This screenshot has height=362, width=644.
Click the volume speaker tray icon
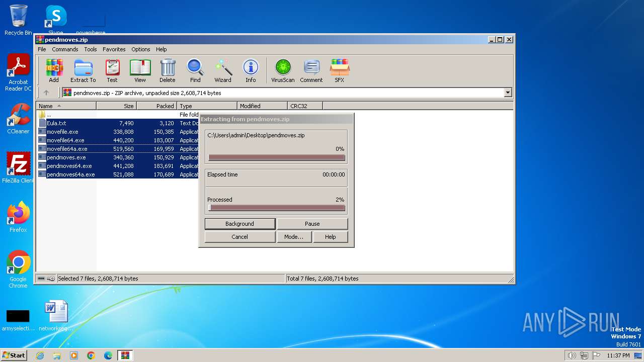click(x=572, y=355)
